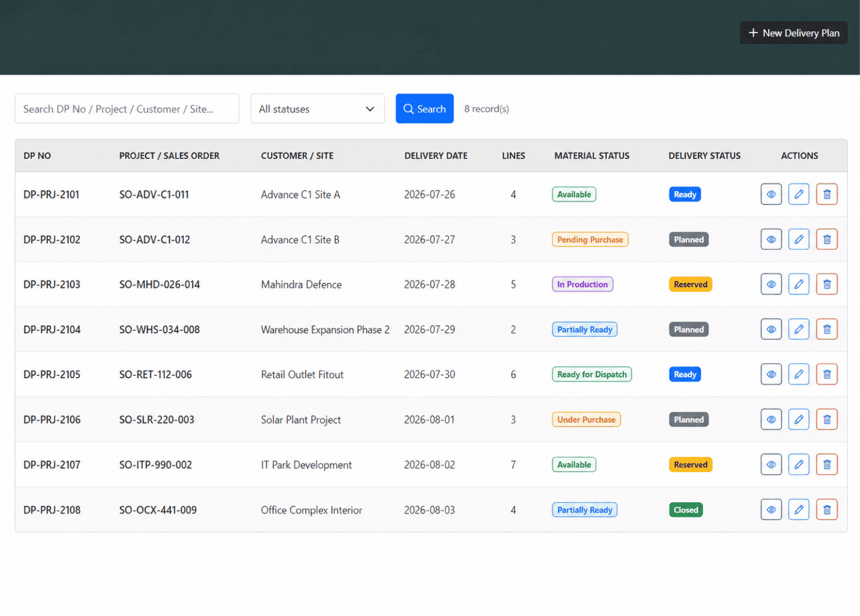Edit delivery plan DP-PRJ-2107 pencil icon
860x616 pixels.
(799, 464)
